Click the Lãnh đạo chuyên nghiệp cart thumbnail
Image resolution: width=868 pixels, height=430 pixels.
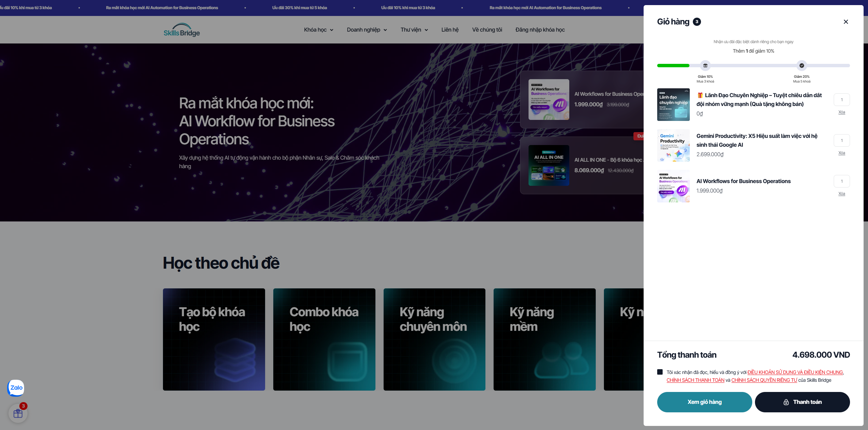673,105
